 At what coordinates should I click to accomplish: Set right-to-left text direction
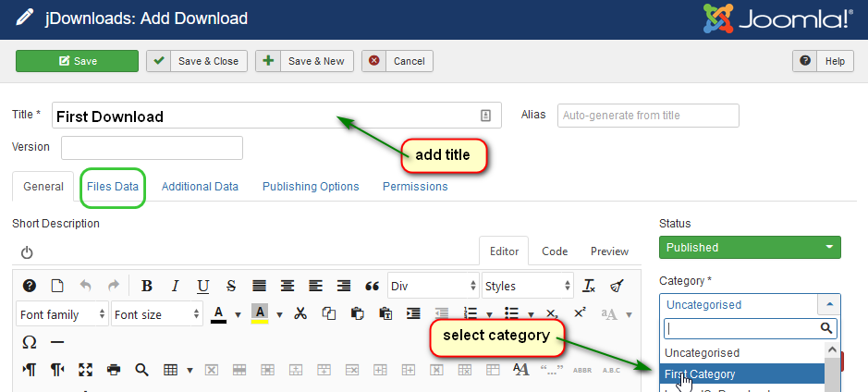click(57, 369)
